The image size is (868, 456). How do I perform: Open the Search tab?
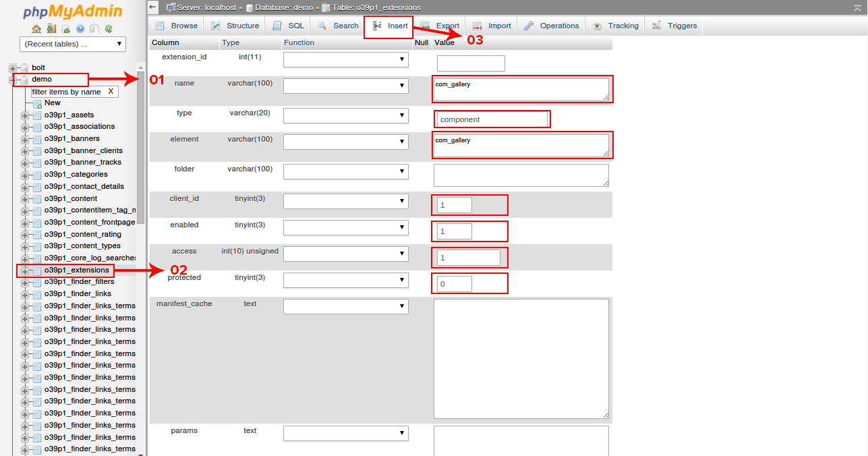point(338,26)
